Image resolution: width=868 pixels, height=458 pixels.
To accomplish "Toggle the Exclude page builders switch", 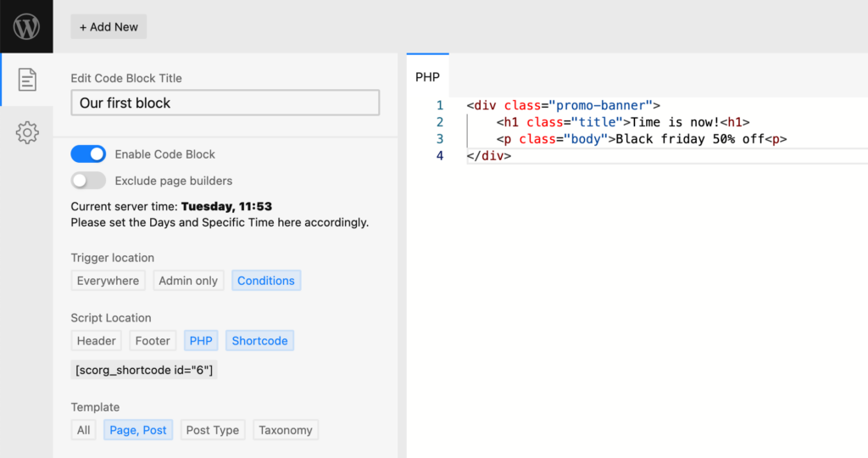I will 88,181.
